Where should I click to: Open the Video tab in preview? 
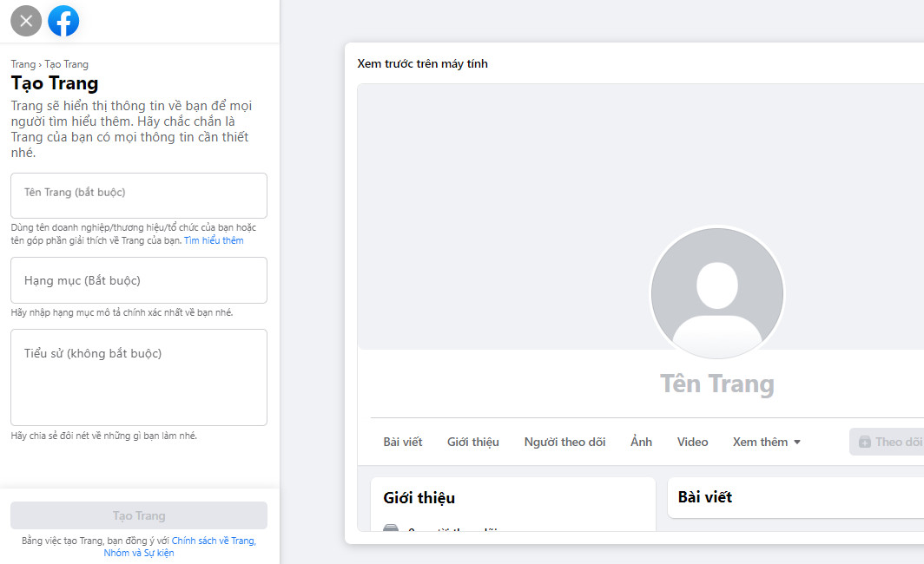pyautogui.click(x=692, y=443)
